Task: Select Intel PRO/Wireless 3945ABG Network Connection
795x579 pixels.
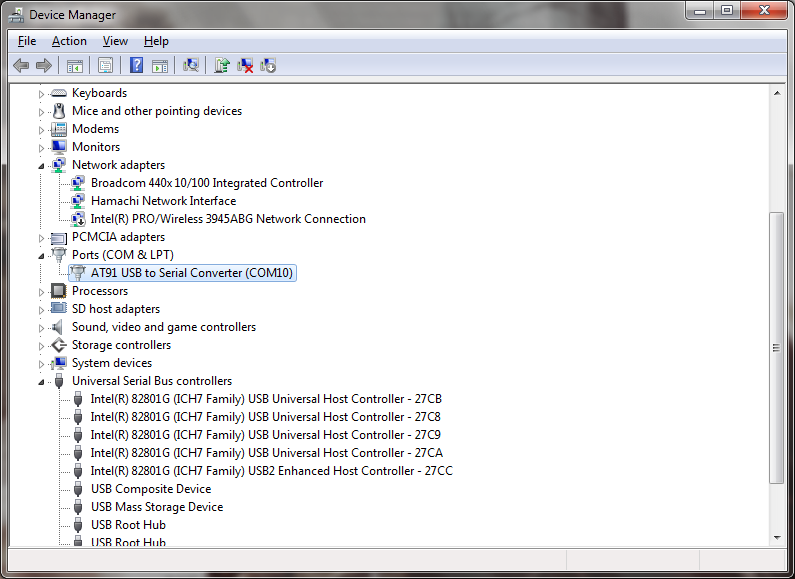Action: pos(228,219)
